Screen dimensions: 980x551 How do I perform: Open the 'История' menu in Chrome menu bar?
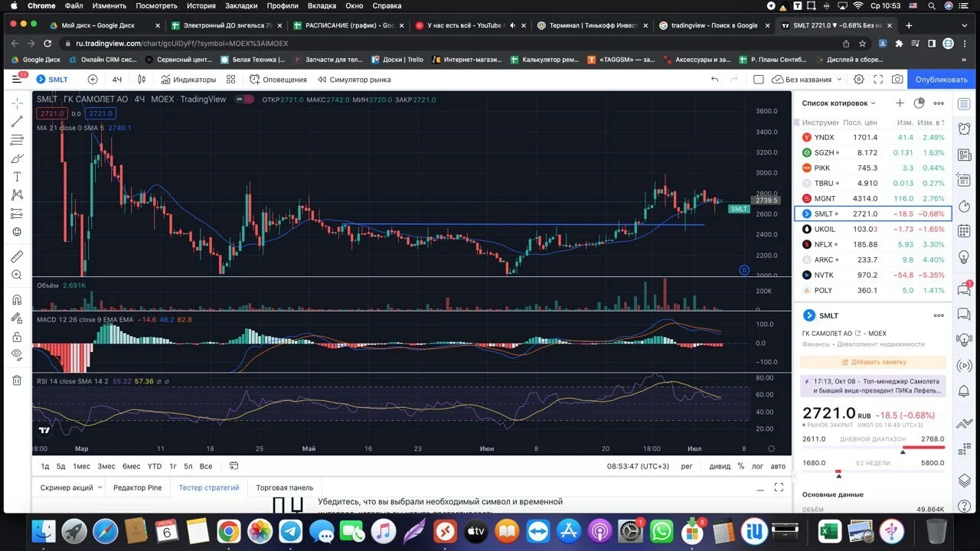[x=201, y=6]
